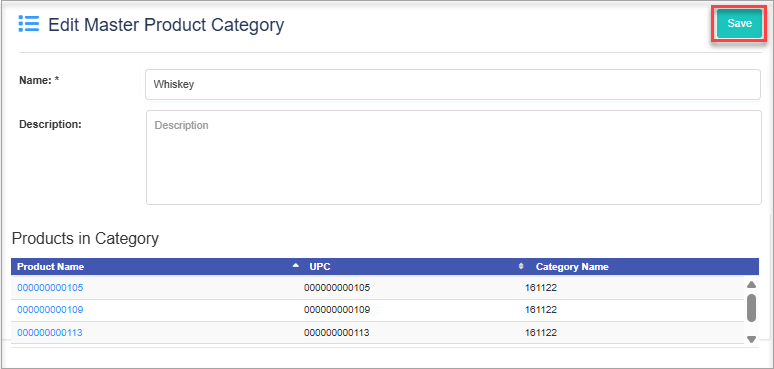
Task: Select the UPC cell 000000000113
Action: pos(337,333)
